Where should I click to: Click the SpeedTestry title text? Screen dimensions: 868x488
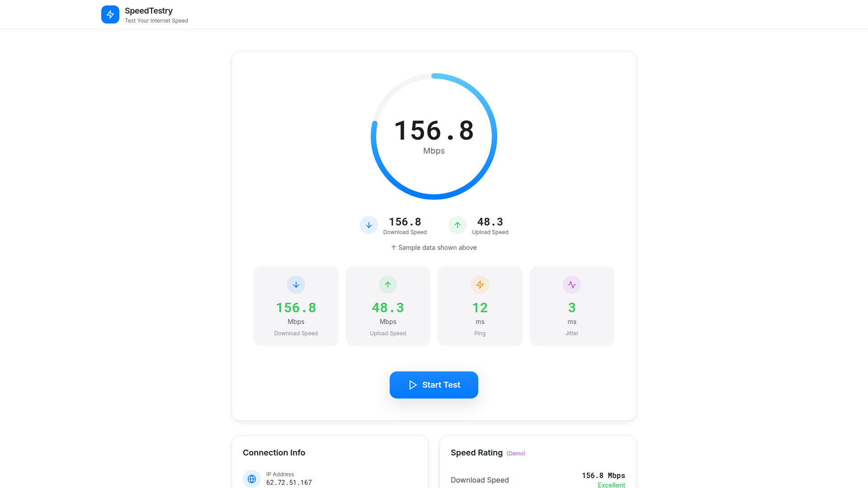148,11
